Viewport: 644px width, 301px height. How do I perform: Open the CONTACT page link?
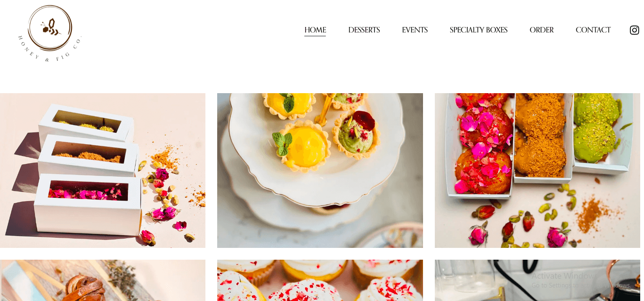click(593, 30)
